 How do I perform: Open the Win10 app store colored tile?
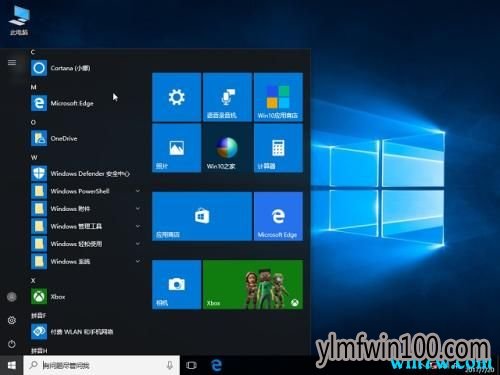[278, 97]
